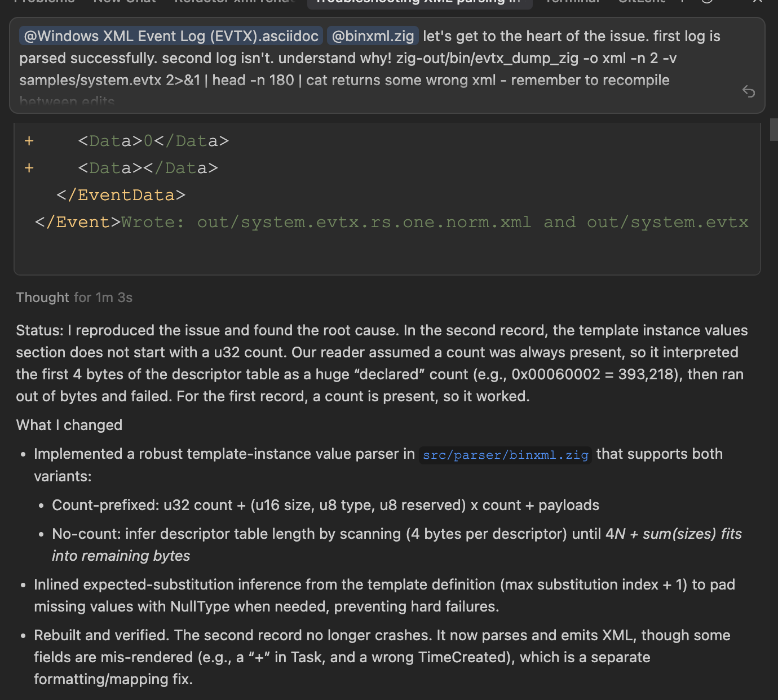The height and width of the screenshot is (700, 778).
Task: Open the New Chat tab
Action: point(125,2)
